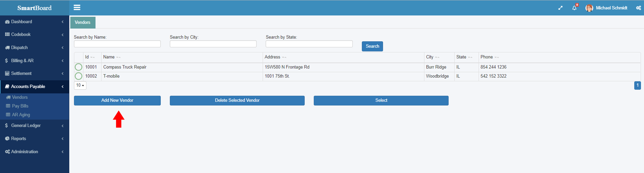The image size is (644, 173).
Task: Expand the Administration menu chevron
Action: (x=63, y=152)
